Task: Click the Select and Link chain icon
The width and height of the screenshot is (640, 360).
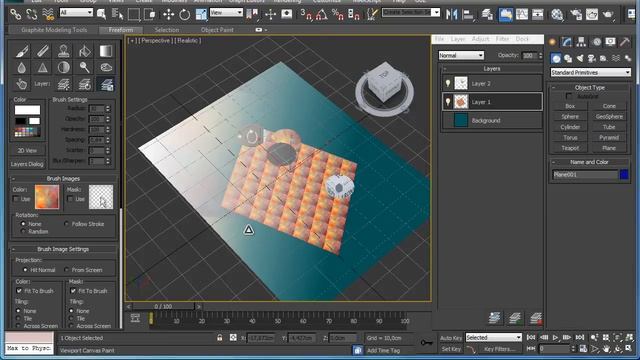Action: pyautogui.click(x=16, y=15)
